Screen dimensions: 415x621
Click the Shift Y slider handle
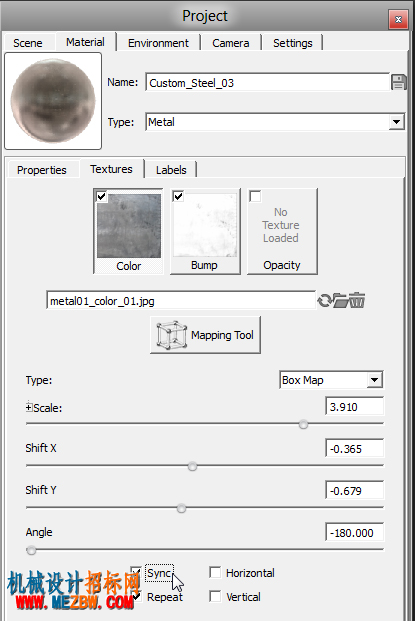coord(181,509)
